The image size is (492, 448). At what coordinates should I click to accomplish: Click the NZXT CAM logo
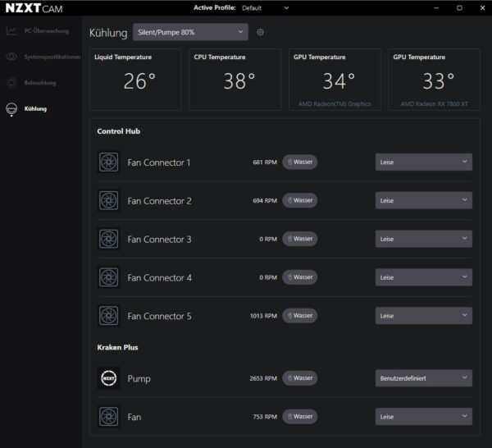[x=34, y=8]
